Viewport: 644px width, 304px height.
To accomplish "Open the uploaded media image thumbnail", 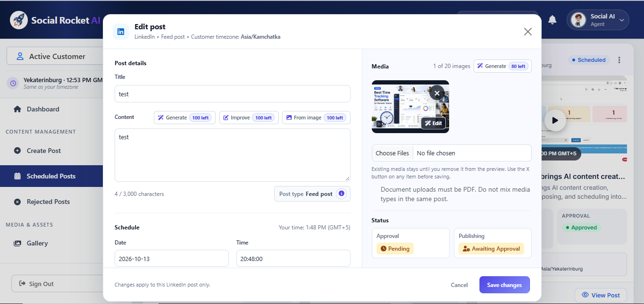I will (410, 107).
